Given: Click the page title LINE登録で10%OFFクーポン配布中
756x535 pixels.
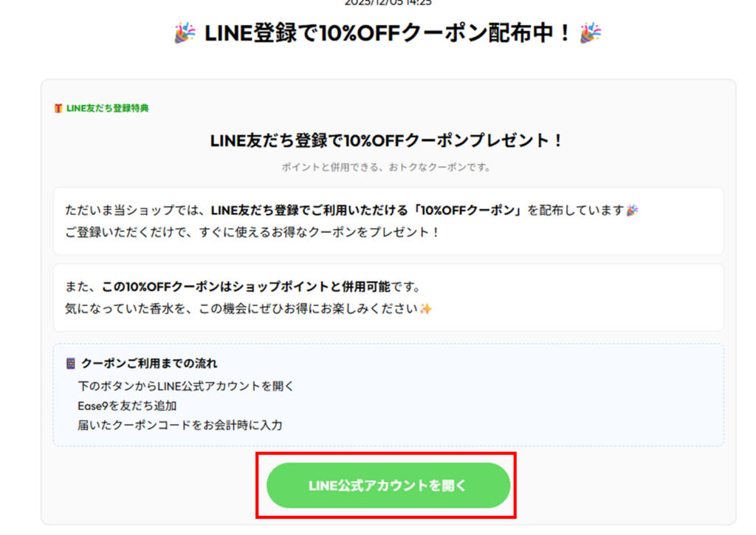Looking at the screenshot, I should coord(388,33).
